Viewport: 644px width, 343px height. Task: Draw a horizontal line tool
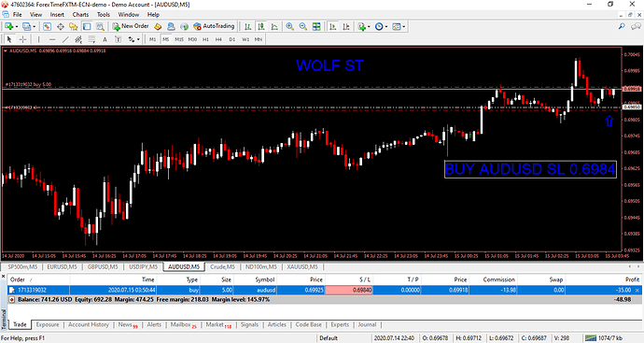coord(52,39)
